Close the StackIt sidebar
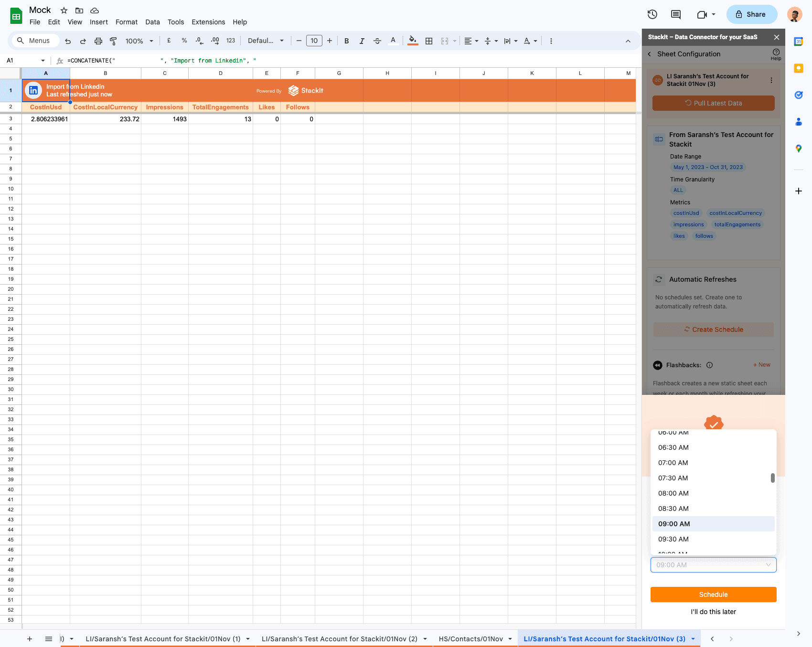Viewport: 812px width, 647px height. coord(777,37)
